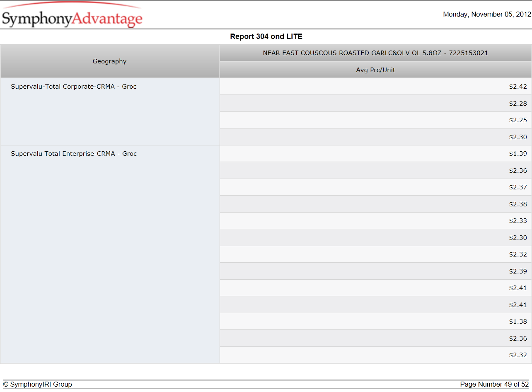Select the $2.28 price cell
532x392 pixels.
(x=375, y=103)
